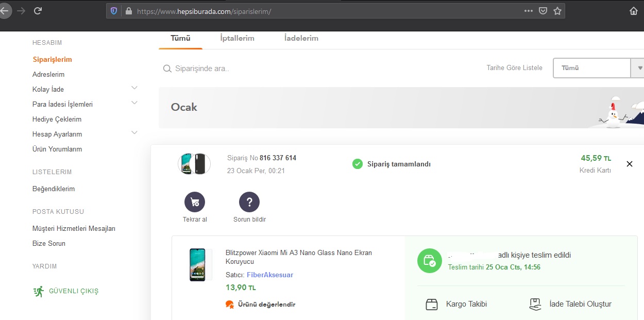Click the Kargo Takibi box icon
Image resolution: width=644 pixels, height=320 pixels.
[432, 305]
